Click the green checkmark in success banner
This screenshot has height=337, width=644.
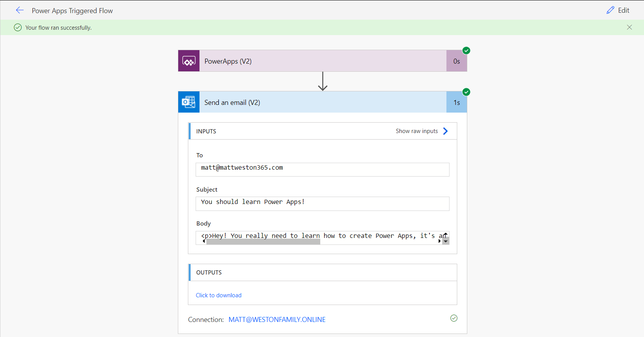(18, 27)
